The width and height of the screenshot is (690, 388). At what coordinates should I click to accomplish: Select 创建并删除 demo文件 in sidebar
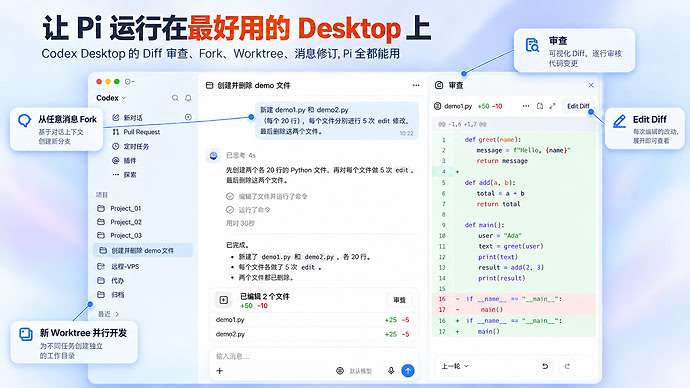(143, 250)
